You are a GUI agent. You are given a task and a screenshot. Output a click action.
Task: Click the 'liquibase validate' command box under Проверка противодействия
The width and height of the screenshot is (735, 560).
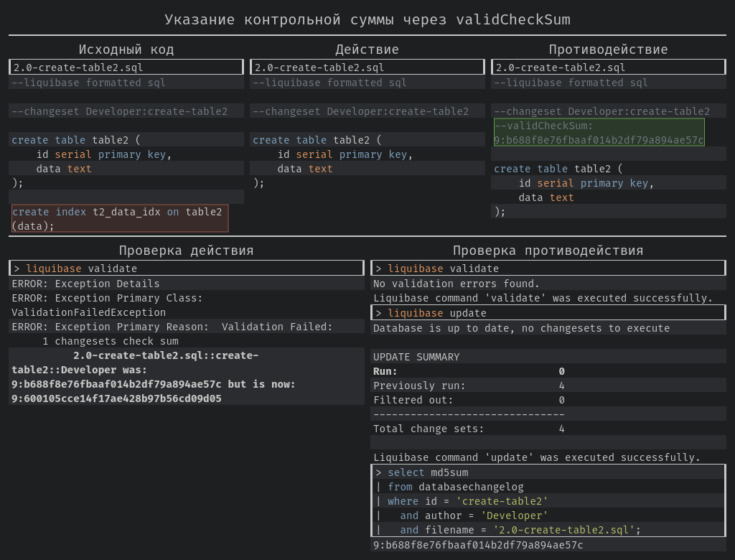pos(548,269)
